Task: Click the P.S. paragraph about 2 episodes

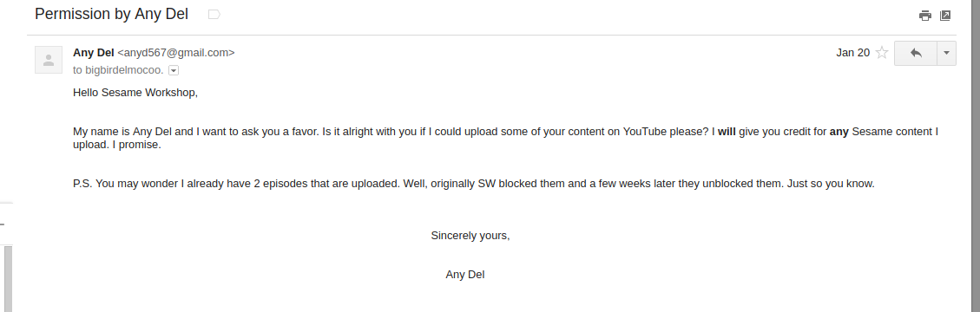Action: (x=474, y=184)
